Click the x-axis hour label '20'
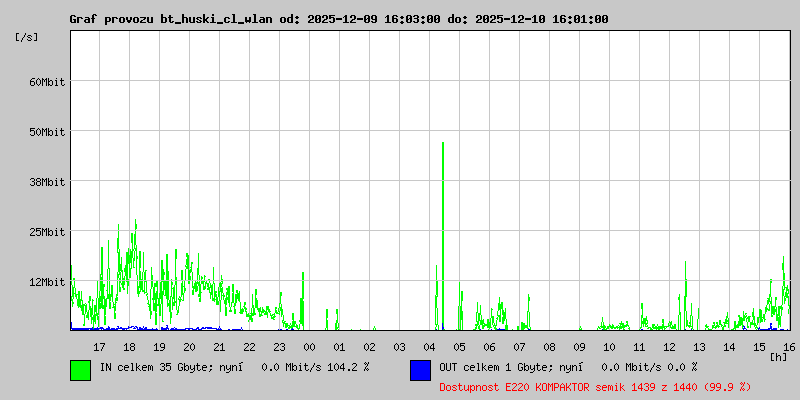This screenshot has height=400, width=800. (x=189, y=347)
